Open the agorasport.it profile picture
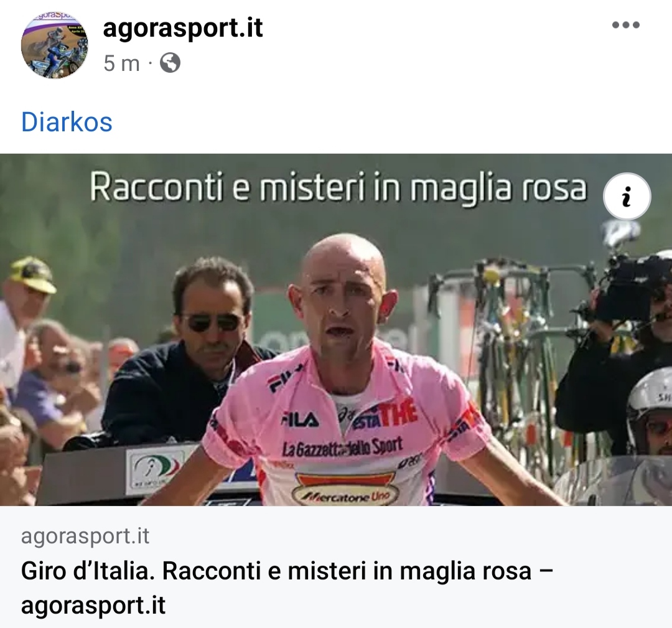 pos(54,46)
